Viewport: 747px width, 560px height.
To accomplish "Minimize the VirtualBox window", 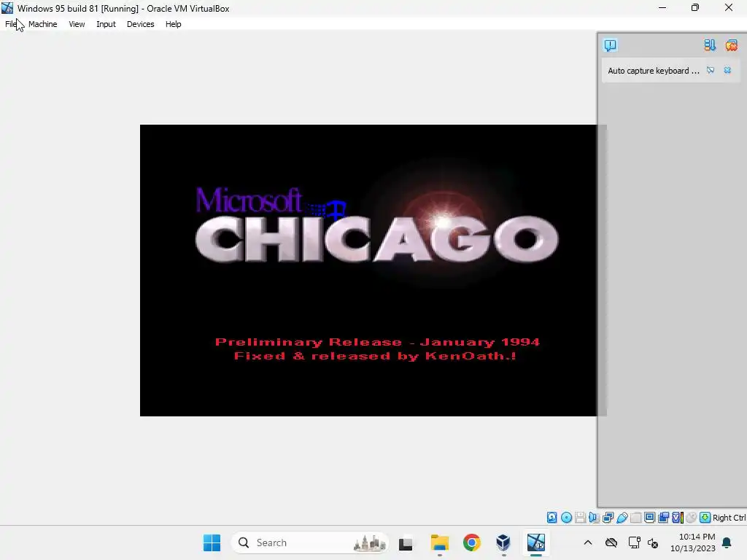I will [662, 8].
